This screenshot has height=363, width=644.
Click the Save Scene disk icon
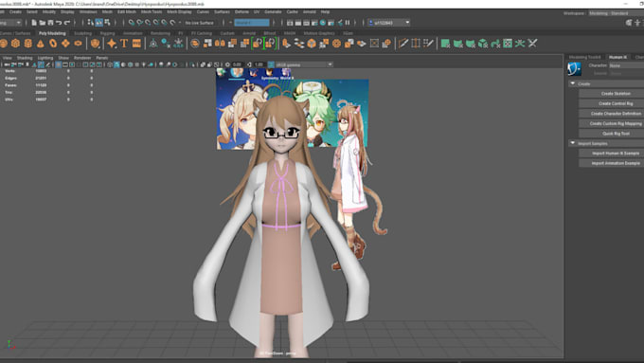(x=50, y=23)
